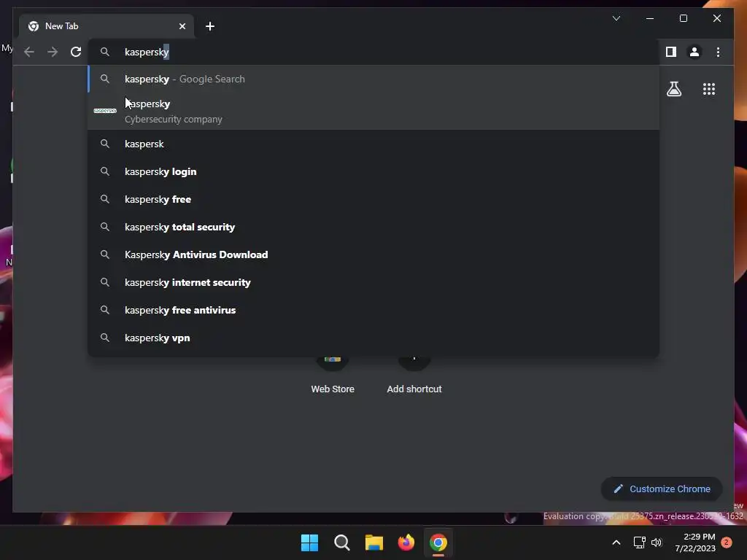Open the Google apps grid
Viewport: 747px width, 560px height.
pyautogui.click(x=709, y=89)
